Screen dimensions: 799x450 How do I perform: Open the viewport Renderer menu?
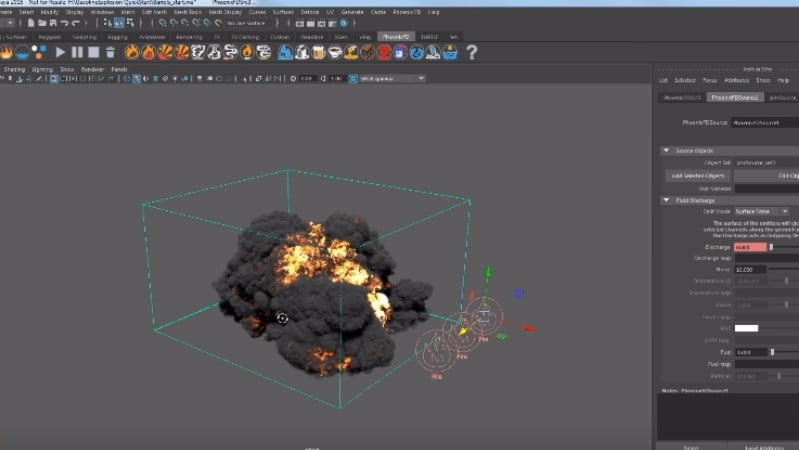[92, 69]
